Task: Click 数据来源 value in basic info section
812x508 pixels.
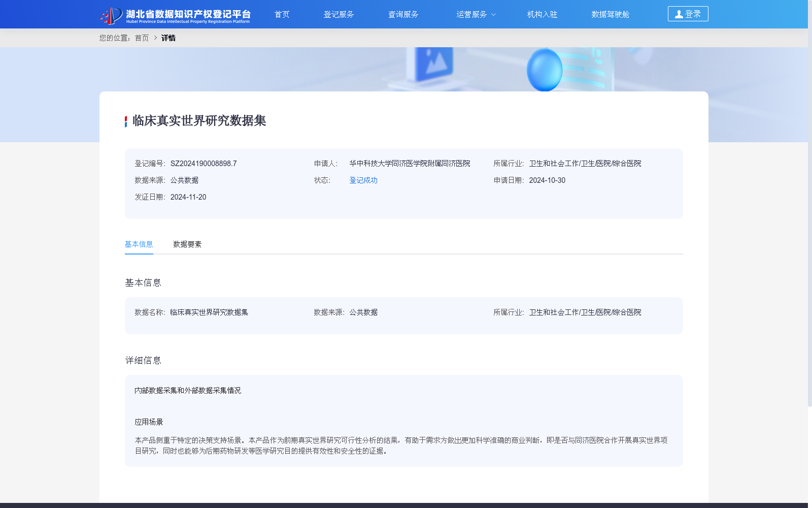Action: click(x=363, y=312)
